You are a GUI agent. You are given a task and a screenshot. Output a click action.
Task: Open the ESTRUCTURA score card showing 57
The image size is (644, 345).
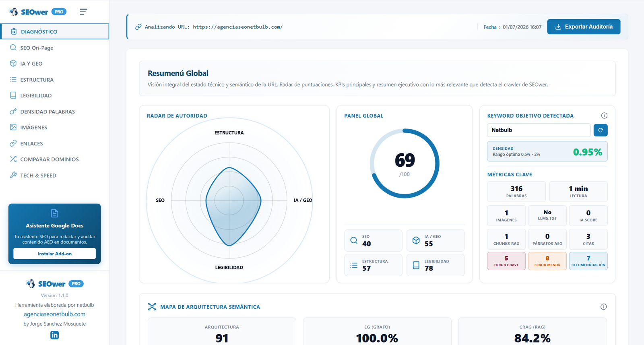tap(374, 265)
